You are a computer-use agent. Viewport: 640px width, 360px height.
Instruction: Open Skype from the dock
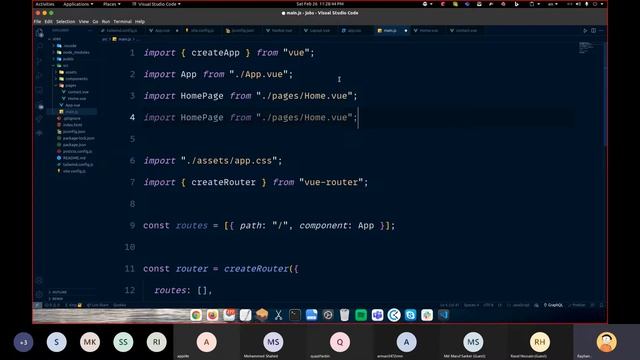tap(410, 315)
